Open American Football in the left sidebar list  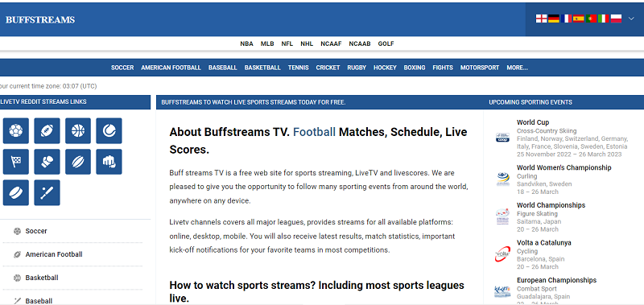pyautogui.click(x=54, y=254)
